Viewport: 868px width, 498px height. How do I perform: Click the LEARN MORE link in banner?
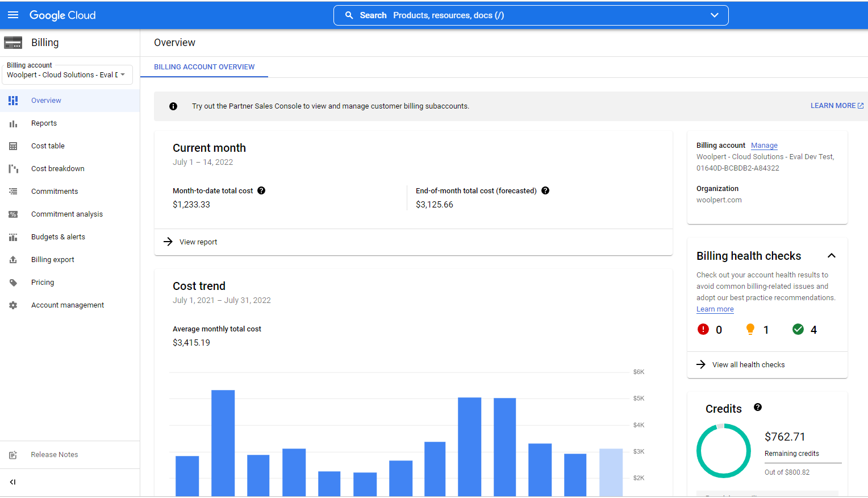(x=837, y=106)
